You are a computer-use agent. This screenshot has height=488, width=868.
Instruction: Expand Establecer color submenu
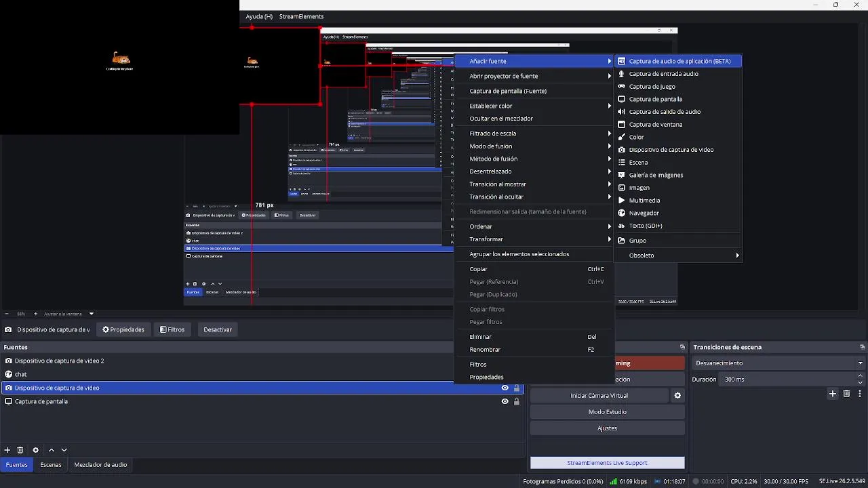coord(534,106)
